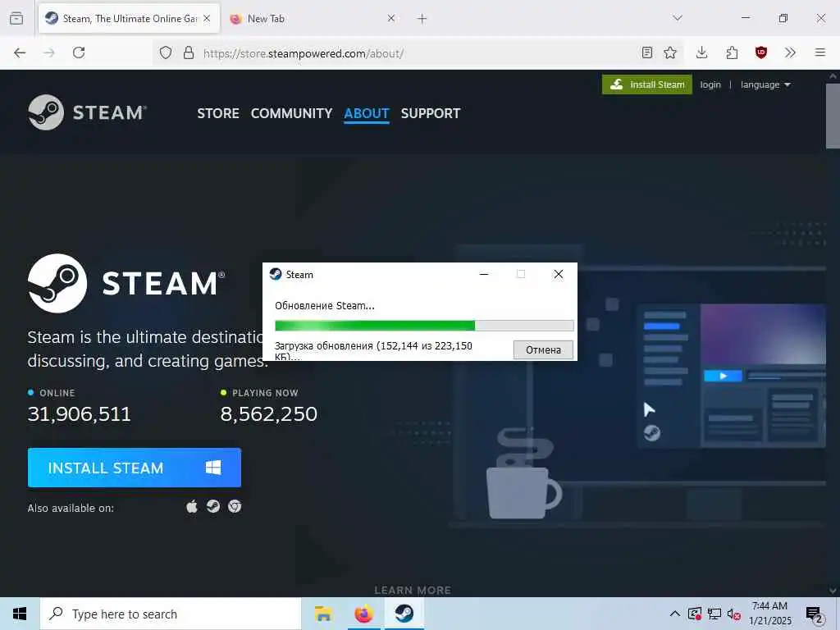The width and height of the screenshot is (840, 630).
Task: Click the online count 31,906,511
Action: pos(80,413)
